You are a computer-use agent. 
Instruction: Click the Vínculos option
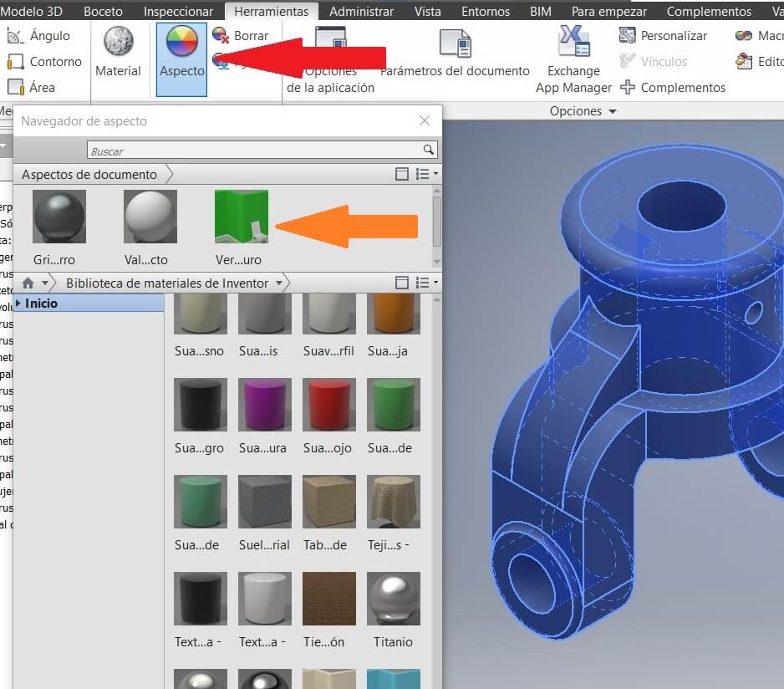pyautogui.click(x=653, y=62)
